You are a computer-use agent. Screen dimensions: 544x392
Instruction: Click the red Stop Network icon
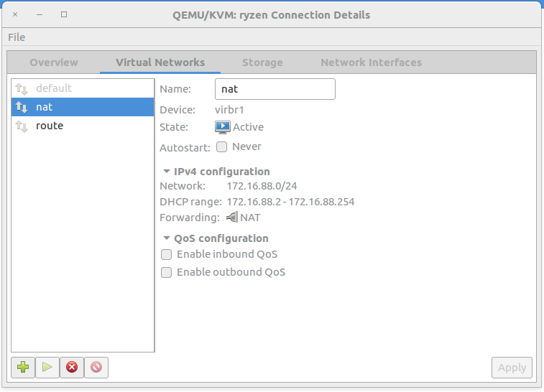pos(71,367)
